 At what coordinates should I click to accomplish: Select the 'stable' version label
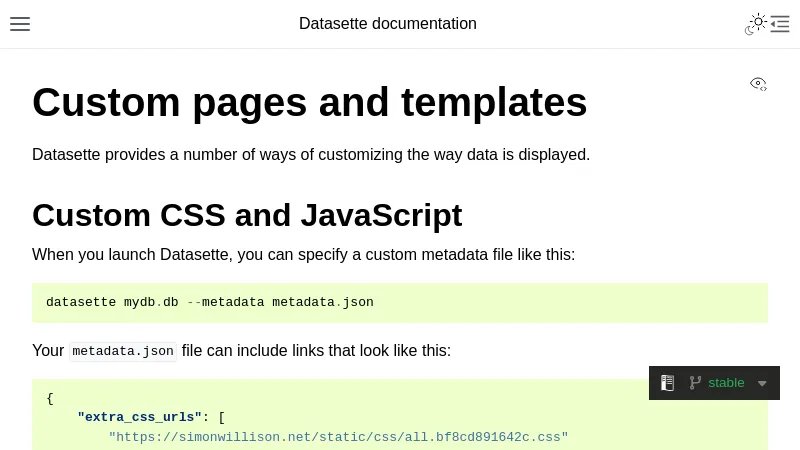click(x=726, y=383)
